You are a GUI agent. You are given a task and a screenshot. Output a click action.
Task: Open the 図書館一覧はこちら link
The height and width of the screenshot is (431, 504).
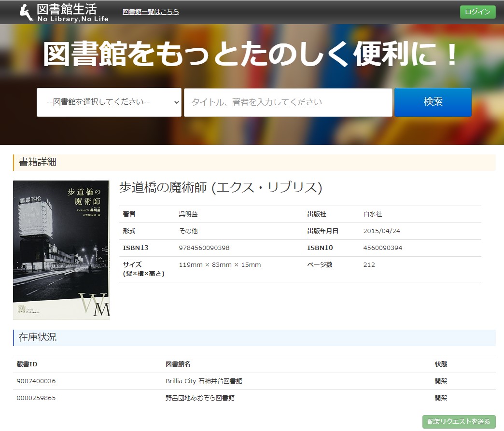[151, 12]
